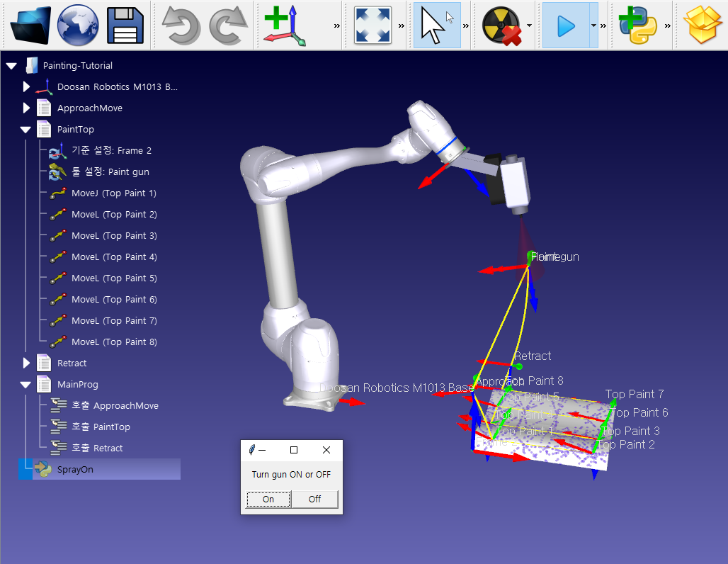728x564 pixels.
Task: Activate the select cursor tool
Action: click(x=436, y=26)
